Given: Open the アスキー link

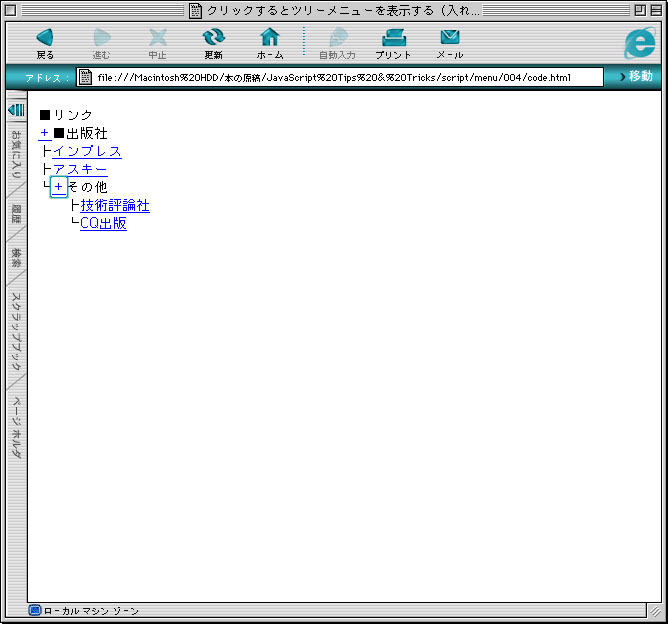Looking at the screenshot, I should pos(80,170).
